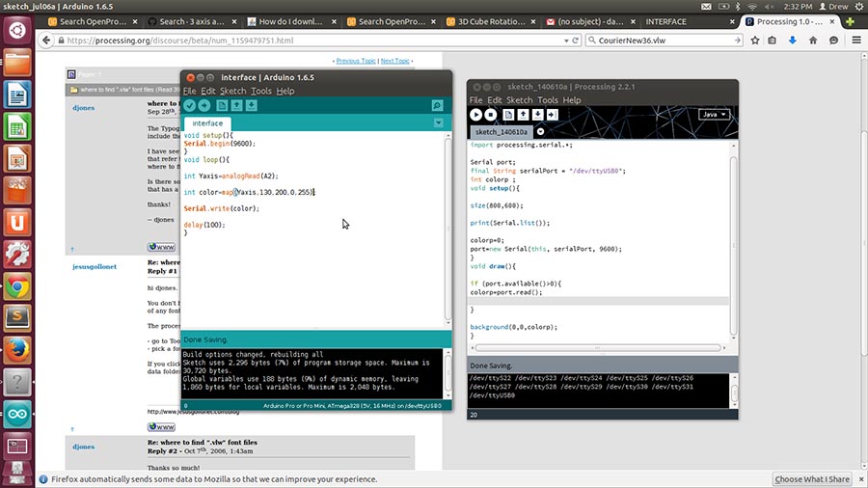Screen dimensions: 868x488
Task: Open Processing File menu
Action: [x=475, y=100]
